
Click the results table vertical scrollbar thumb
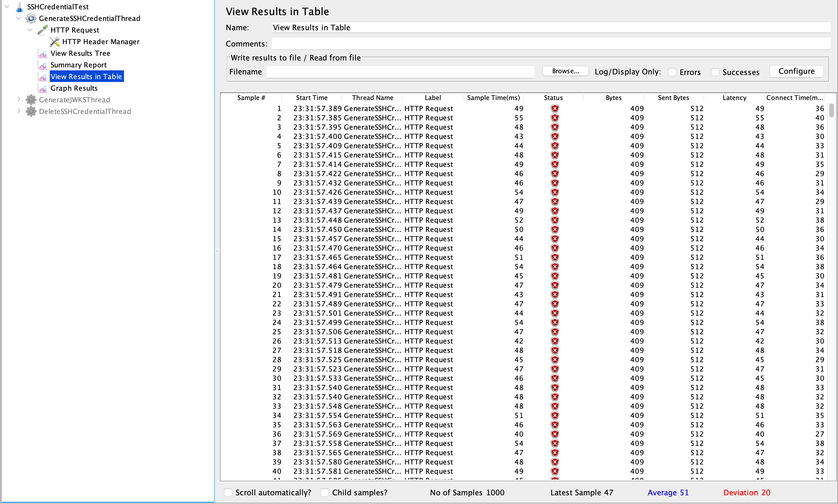point(832,110)
